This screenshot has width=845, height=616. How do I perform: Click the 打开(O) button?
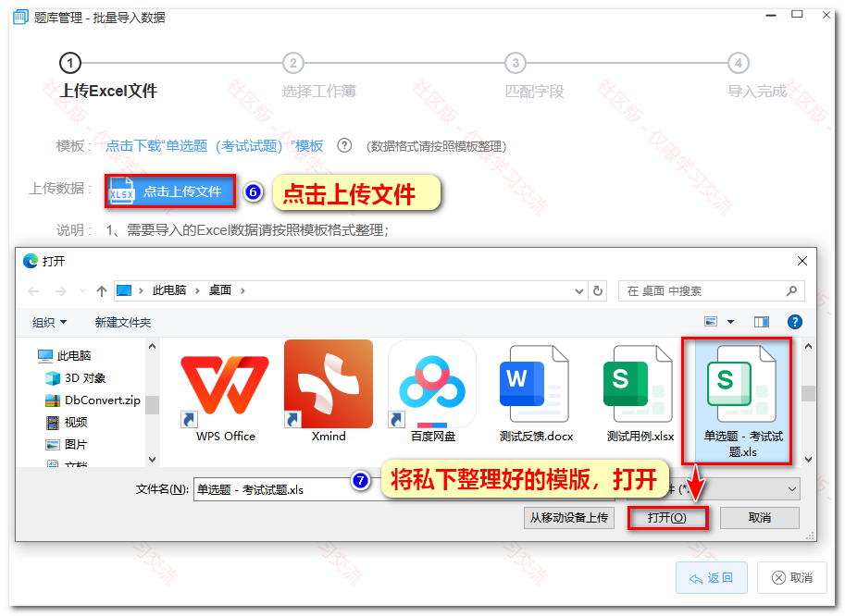(667, 517)
